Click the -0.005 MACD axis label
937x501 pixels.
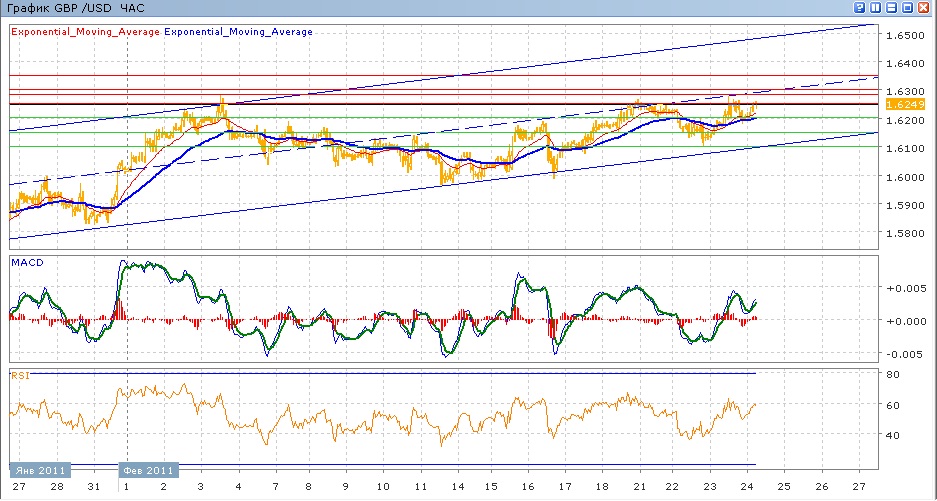coord(907,354)
